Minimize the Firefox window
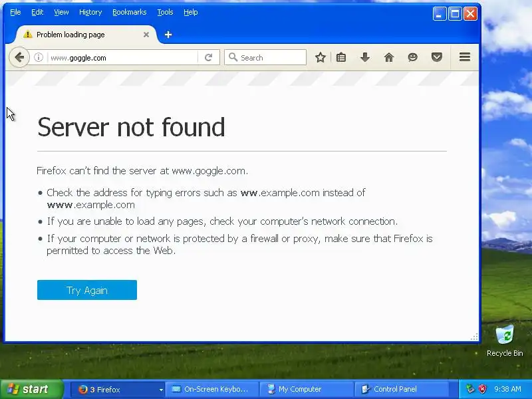This screenshot has width=532, height=399. point(440,14)
